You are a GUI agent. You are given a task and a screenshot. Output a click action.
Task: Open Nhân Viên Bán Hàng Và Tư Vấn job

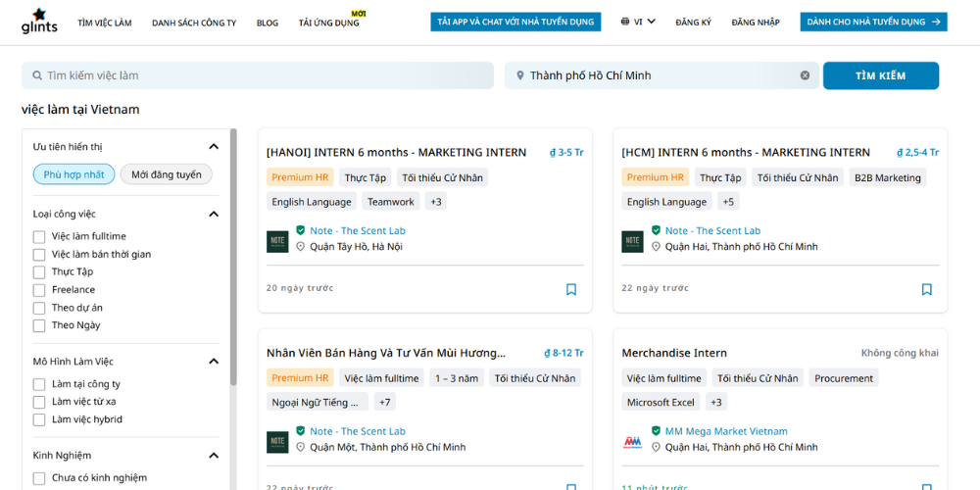pyautogui.click(x=386, y=353)
